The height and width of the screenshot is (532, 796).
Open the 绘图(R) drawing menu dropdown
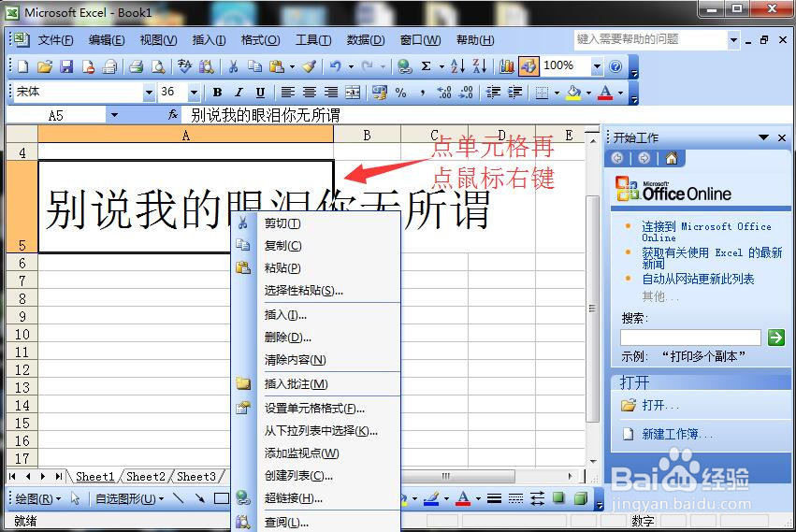[37, 499]
